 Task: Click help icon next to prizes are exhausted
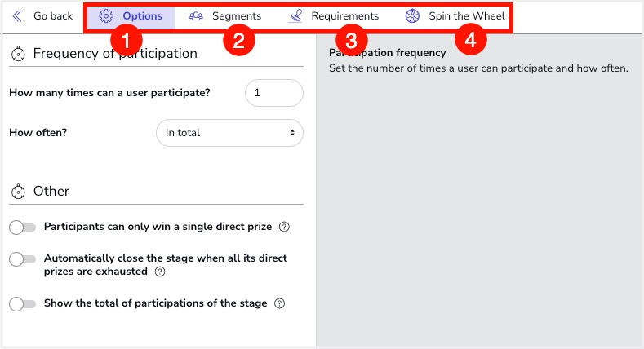tap(160, 272)
